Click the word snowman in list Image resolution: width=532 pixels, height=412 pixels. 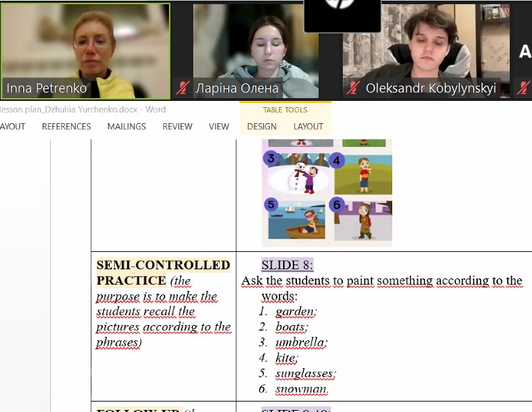302,389
